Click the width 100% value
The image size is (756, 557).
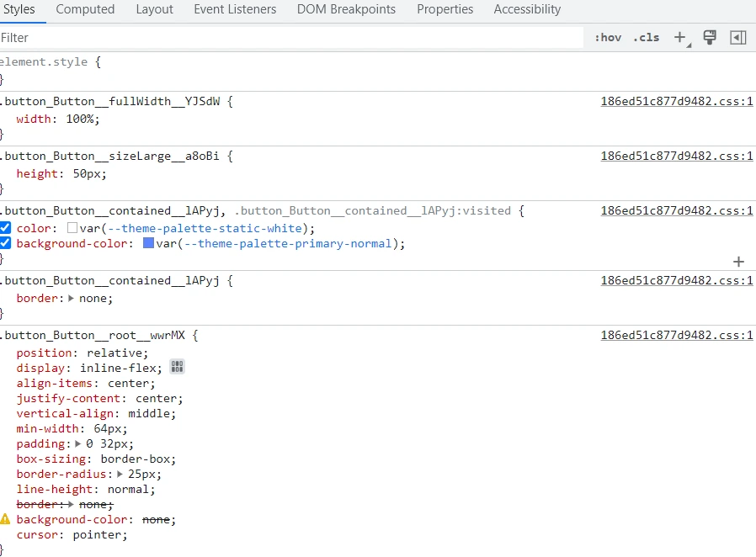click(x=79, y=119)
